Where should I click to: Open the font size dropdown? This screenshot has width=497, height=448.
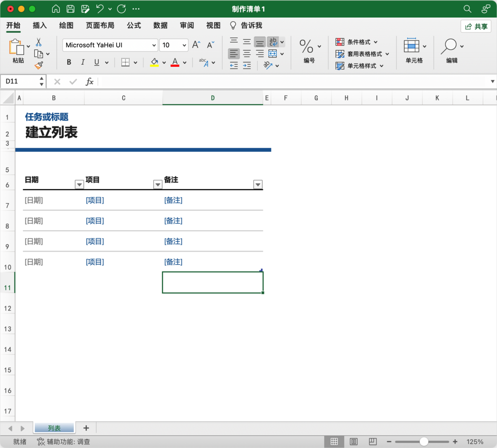[184, 45]
